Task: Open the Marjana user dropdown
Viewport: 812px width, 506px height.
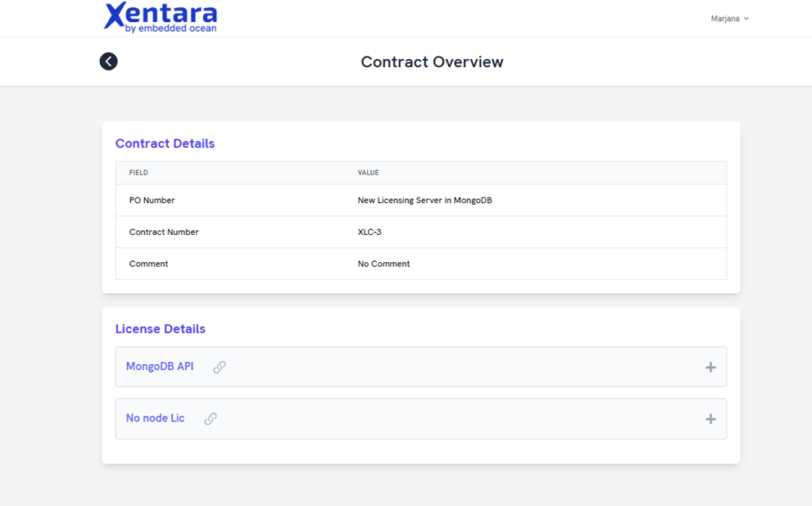Action: click(x=730, y=19)
